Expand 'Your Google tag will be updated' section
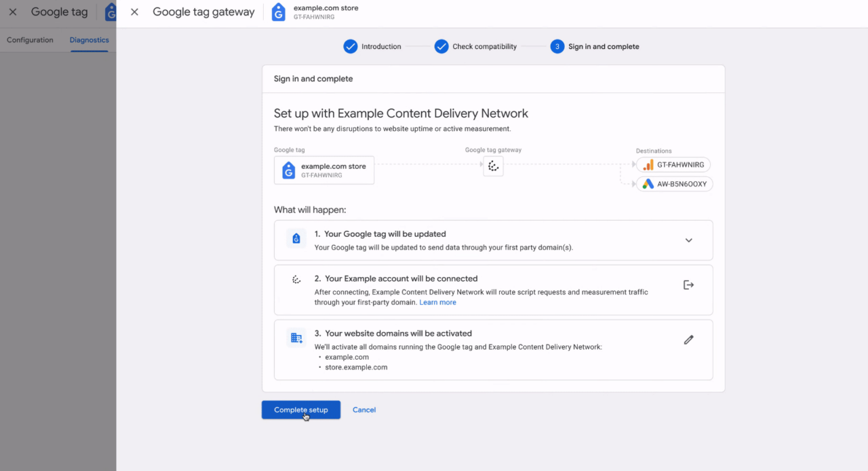This screenshot has height=471, width=868. click(x=688, y=240)
